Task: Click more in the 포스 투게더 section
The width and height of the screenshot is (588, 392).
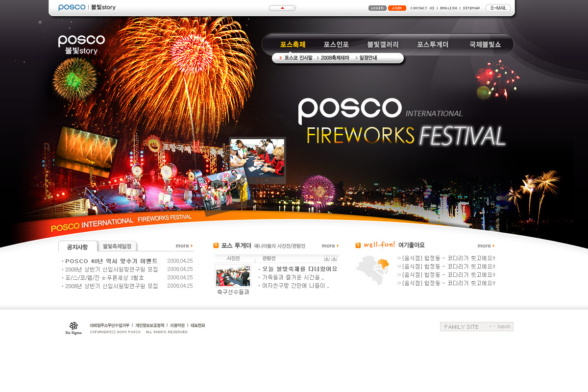Action: (x=330, y=246)
